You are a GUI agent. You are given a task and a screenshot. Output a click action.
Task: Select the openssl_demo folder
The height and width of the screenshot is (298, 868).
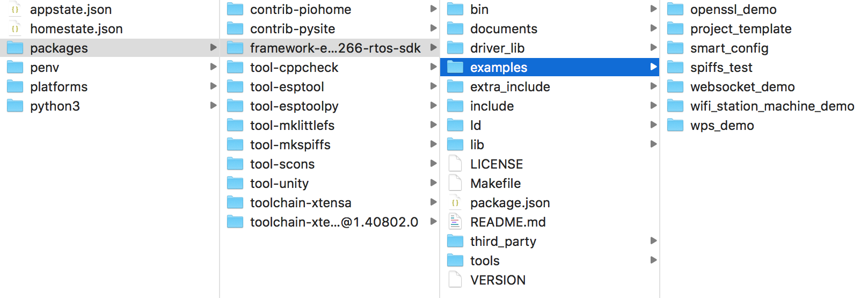tap(733, 10)
